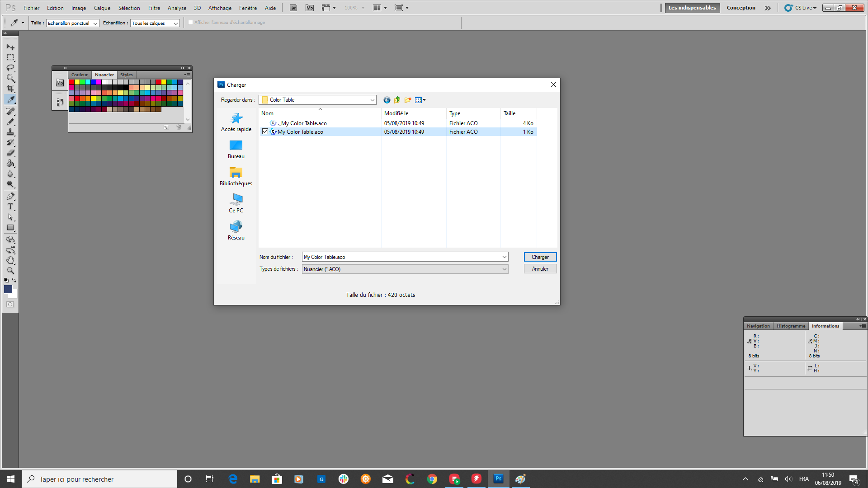Image resolution: width=868 pixels, height=488 pixels.
Task: Select the ._My Color Table.aco file
Action: (302, 123)
